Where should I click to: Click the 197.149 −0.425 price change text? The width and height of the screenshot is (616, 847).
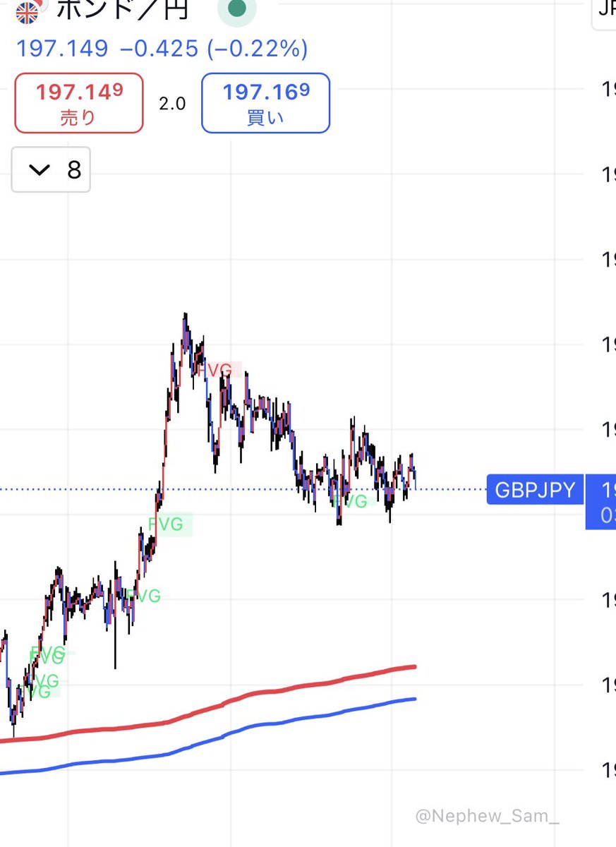point(162,49)
